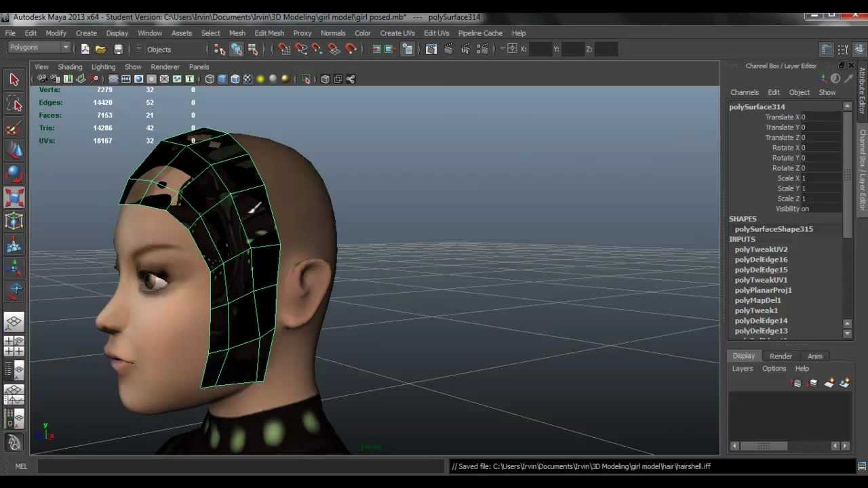Toggle snap to points magnet

coord(317,49)
